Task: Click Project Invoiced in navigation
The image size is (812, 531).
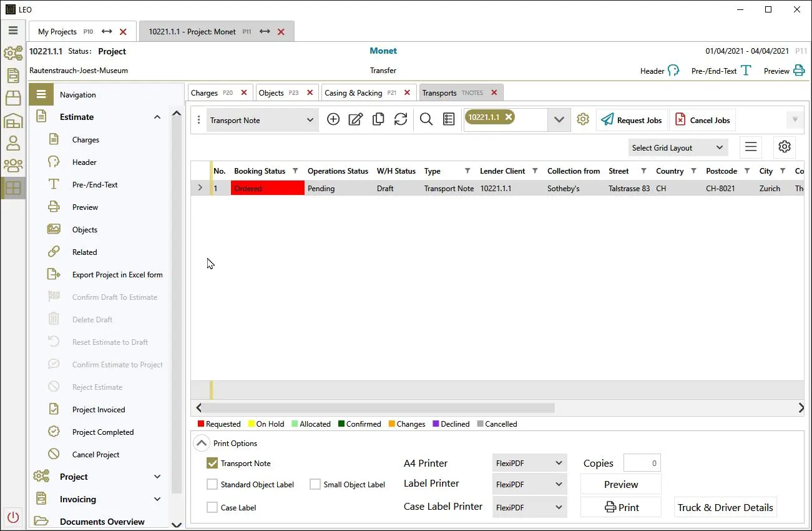Action: 99,410
